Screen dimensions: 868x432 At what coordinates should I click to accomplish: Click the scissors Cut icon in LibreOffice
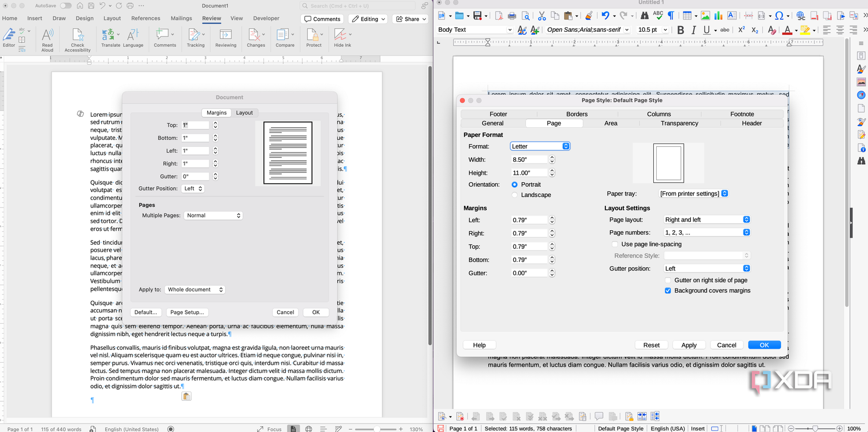[542, 16]
